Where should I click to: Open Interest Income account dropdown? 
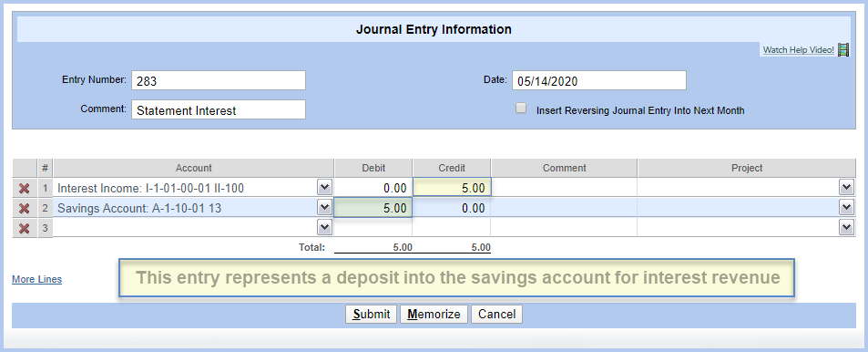pyautogui.click(x=324, y=188)
